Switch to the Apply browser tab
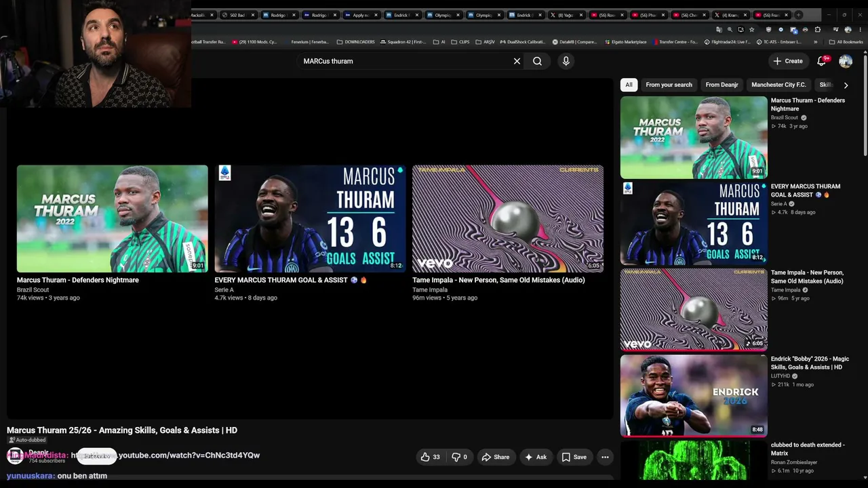868x488 pixels. pos(360,15)
